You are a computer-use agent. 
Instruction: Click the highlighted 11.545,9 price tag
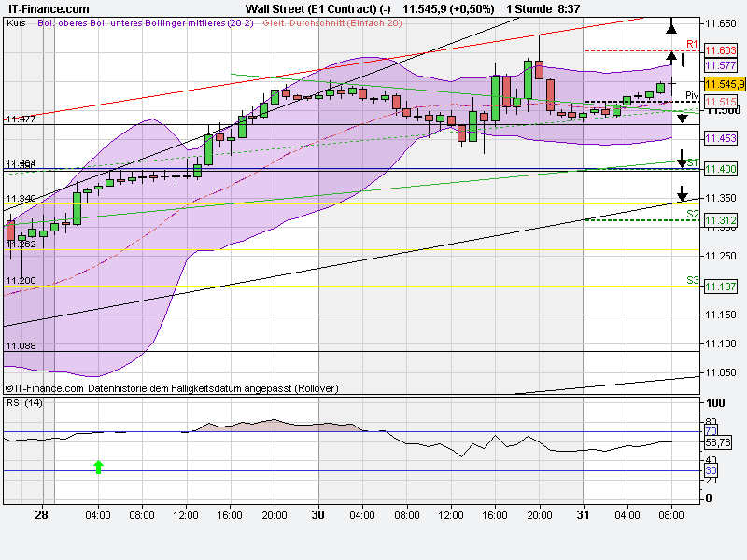726,83
